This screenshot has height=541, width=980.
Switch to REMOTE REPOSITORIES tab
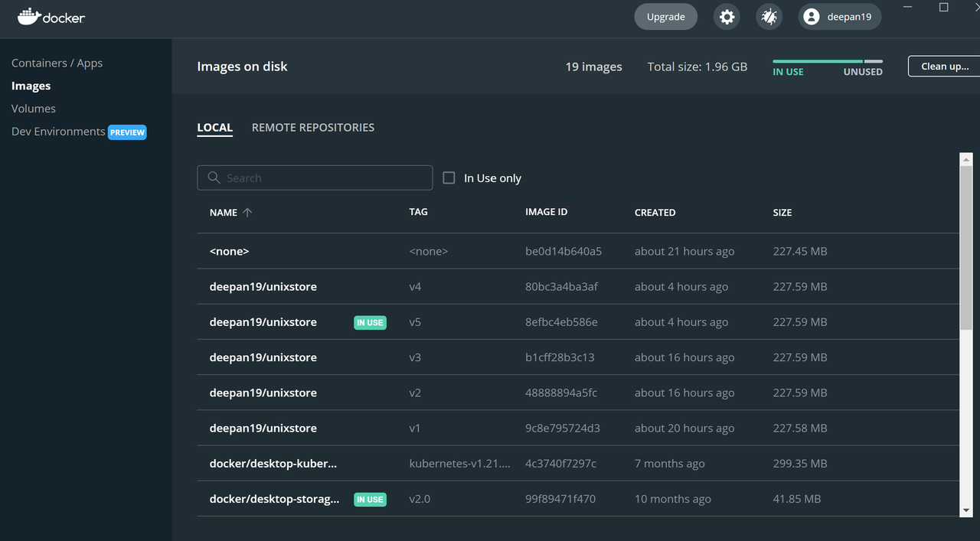coord(313,128)
